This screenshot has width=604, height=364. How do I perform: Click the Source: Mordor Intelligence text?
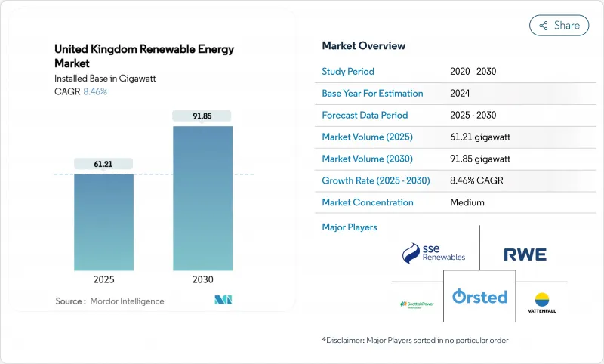tap(109, 301)
